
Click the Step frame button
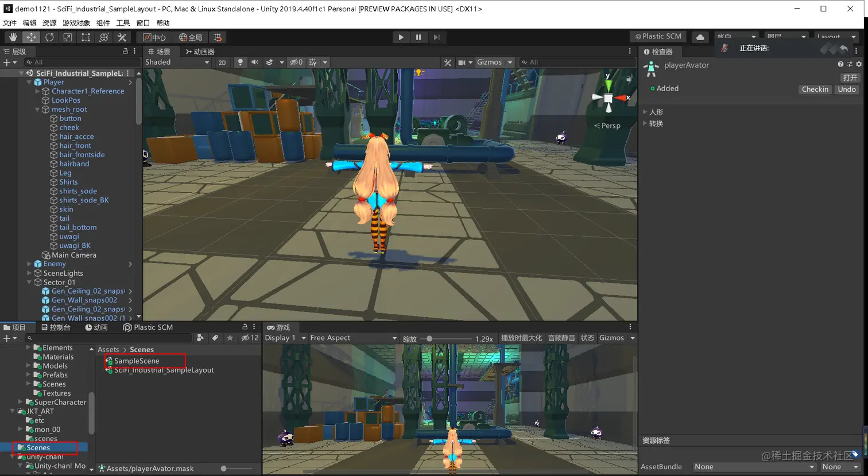pyautogui.click(x=436, y=37)
